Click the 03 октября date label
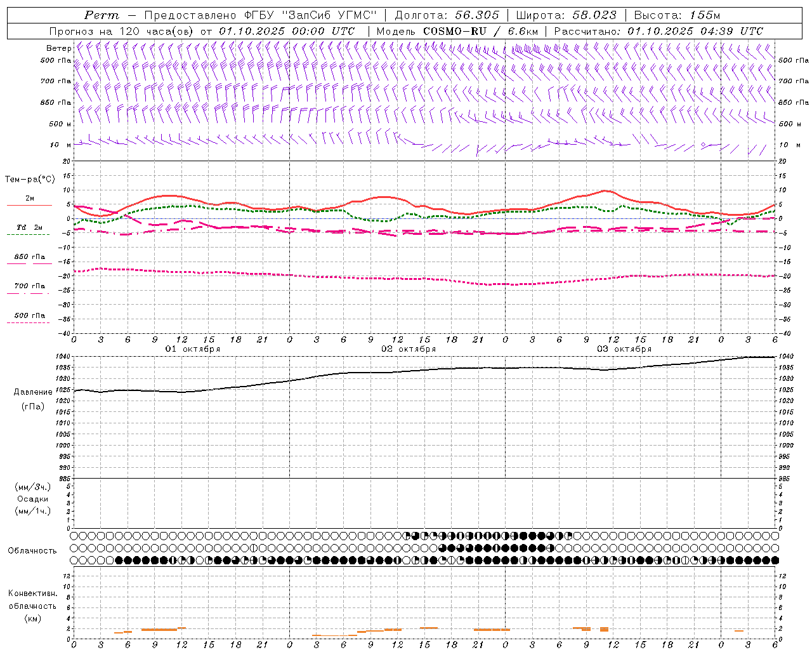Viewport: 812px width, 650px height. pyautogui.click(x=624, y=349)
